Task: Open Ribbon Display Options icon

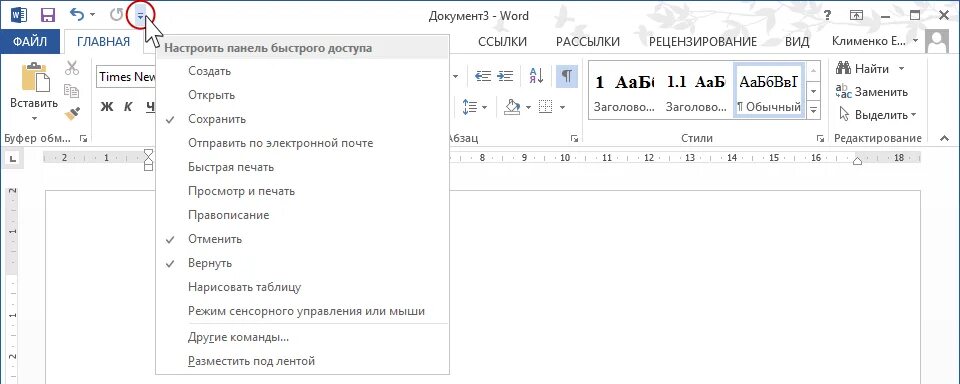Action: point(857,15)
